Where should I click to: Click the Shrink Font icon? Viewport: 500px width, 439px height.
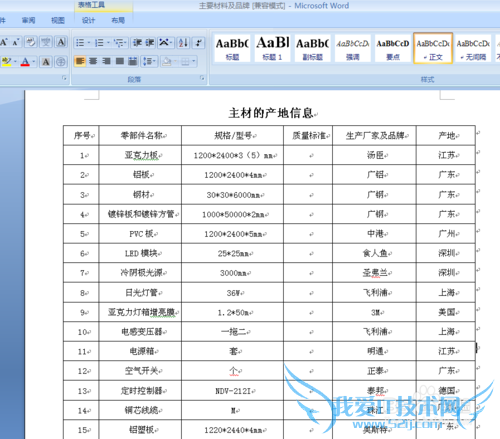coord(16,42)
